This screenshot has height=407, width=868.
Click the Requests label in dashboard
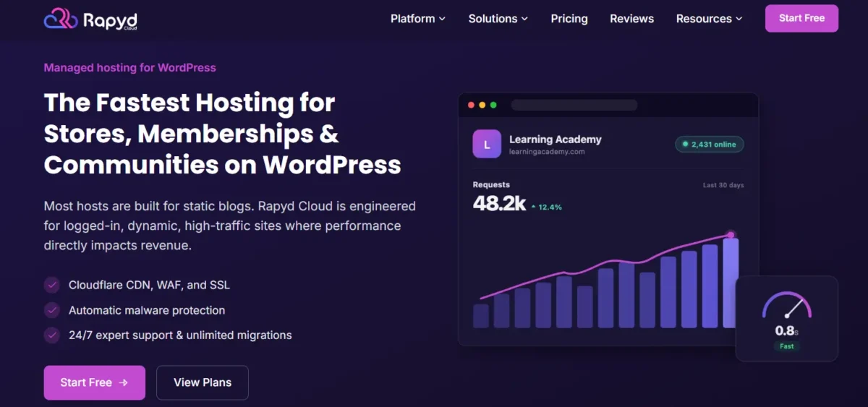(491, 184)
